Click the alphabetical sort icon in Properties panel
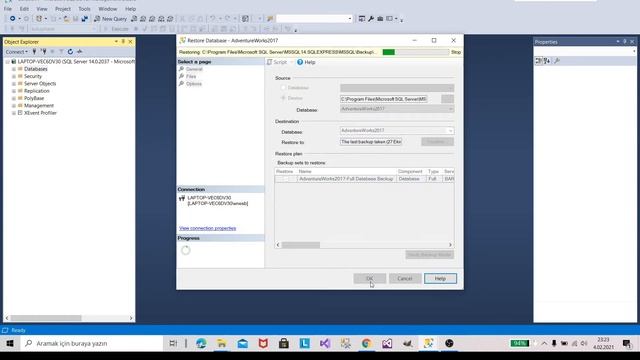640x360 pixels. pyautogui.click(x=547, y=61)
